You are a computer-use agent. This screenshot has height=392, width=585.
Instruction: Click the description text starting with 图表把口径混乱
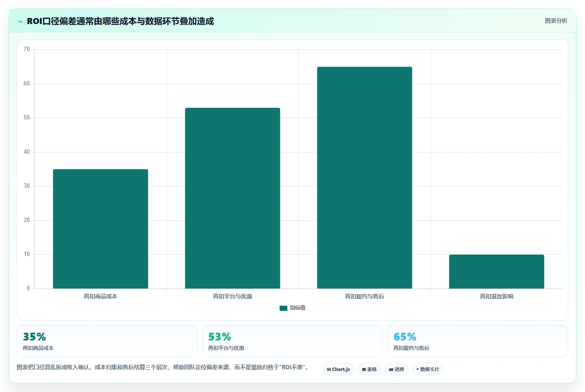[164, 368]
